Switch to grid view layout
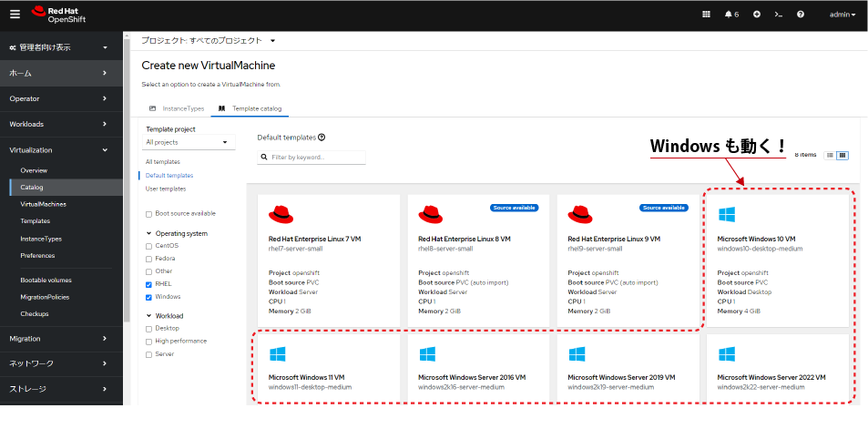Image resolution: width=868 pixels, height=439 pixels. click(x=842, y=156)
